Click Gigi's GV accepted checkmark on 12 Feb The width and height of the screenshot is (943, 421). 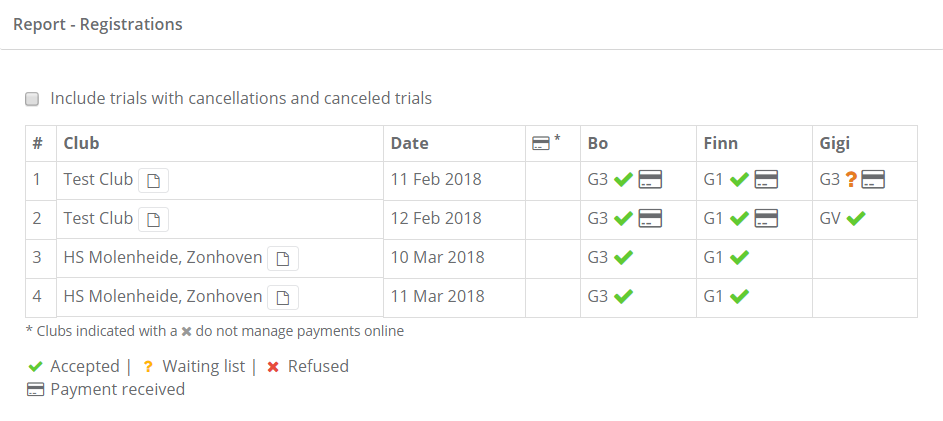[x=856, y=218]
